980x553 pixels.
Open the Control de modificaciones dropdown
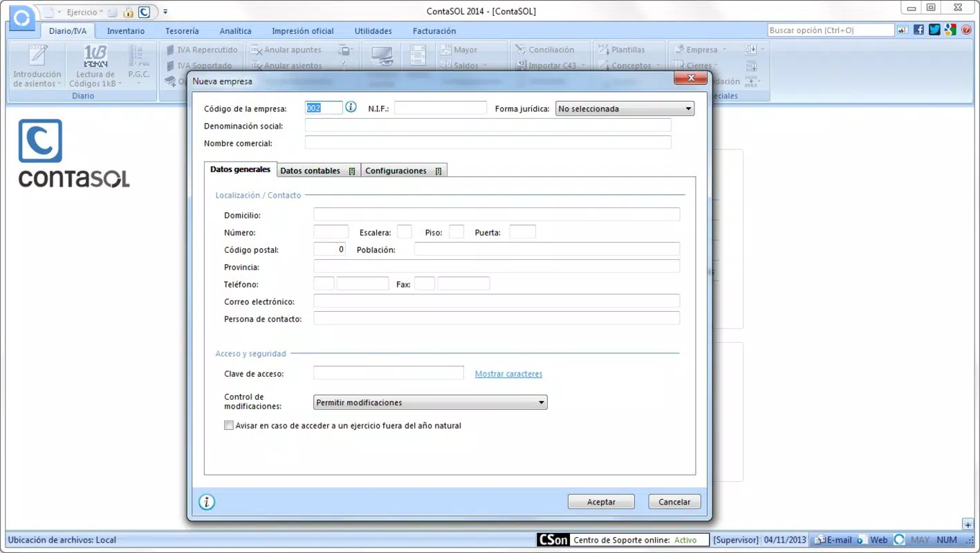point(430,402)
